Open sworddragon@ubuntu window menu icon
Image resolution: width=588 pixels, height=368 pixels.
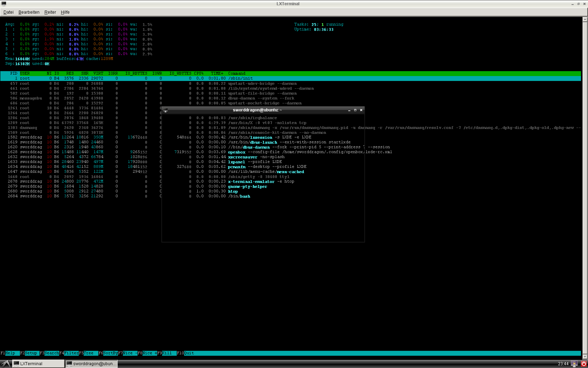(166, 110)
